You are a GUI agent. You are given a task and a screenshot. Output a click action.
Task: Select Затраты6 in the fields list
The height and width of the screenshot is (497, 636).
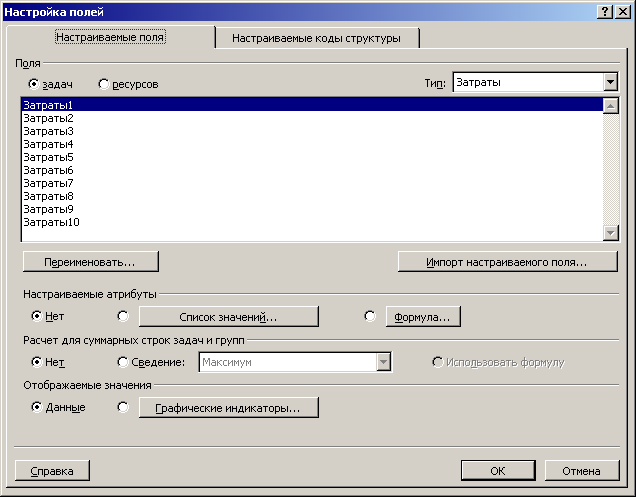coord(312,170)
